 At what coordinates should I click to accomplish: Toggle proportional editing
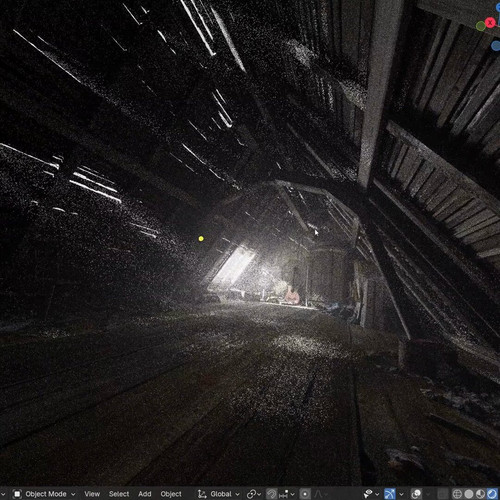[305, 494]
